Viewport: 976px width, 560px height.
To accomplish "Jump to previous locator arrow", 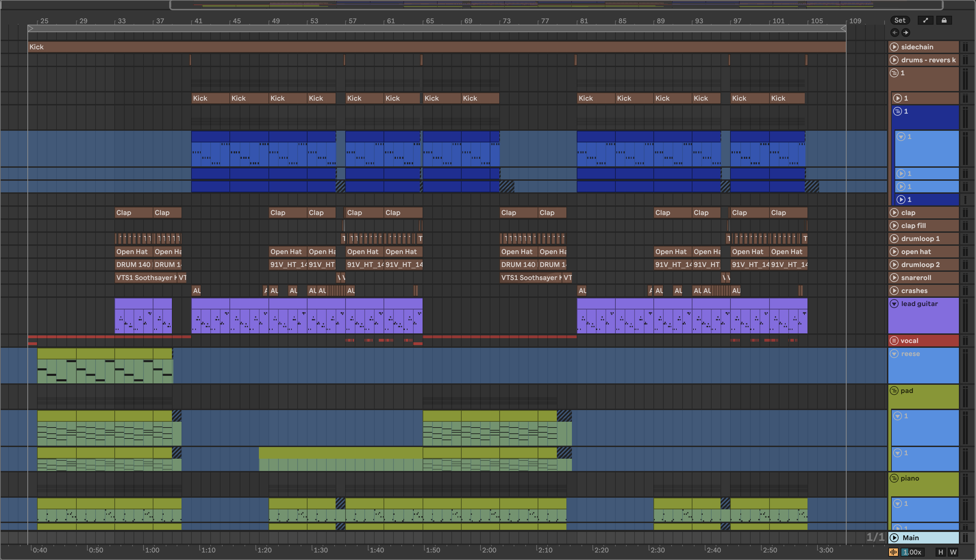I will (x=895, y=33).
